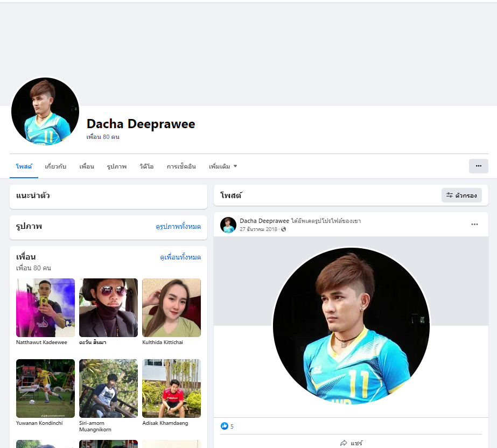
Task: View Adisak Khamdaeng's photo thumbnail
Action: (171, 388)
